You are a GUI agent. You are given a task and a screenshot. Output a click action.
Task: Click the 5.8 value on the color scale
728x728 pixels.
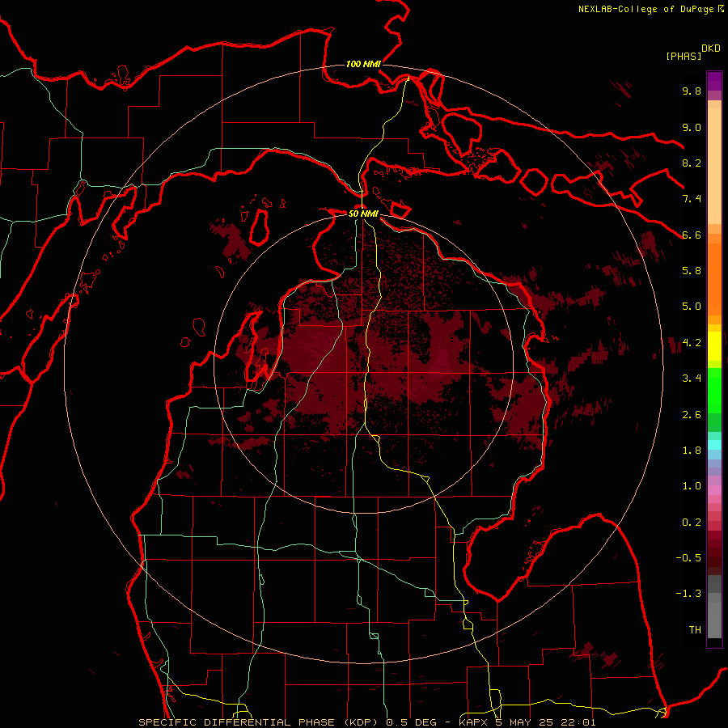pyautogui.click(x=692, y=271)
